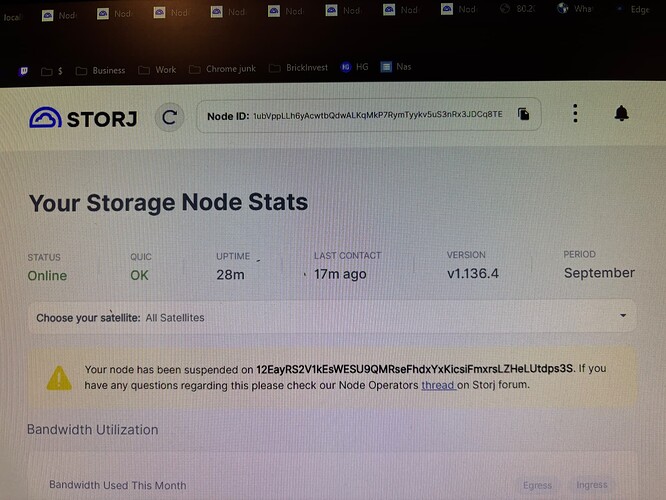Open the three-dot options menu
The width and height of the screenshot is (666, 500).
(575, 113)
